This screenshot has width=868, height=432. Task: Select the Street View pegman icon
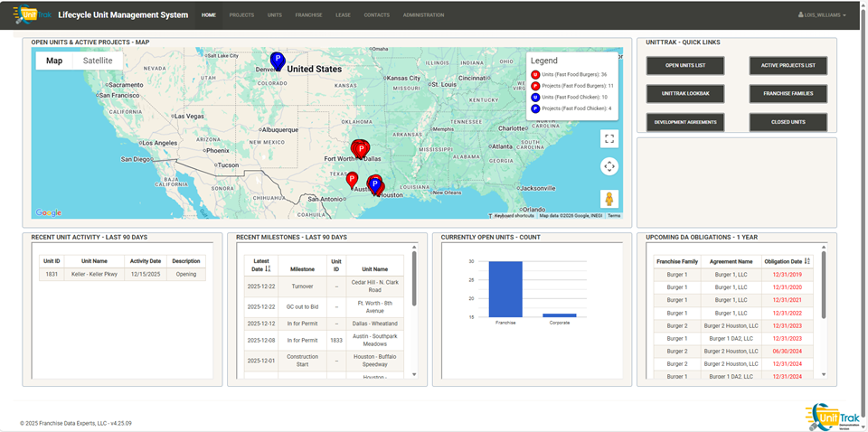[x=609, y=199]
